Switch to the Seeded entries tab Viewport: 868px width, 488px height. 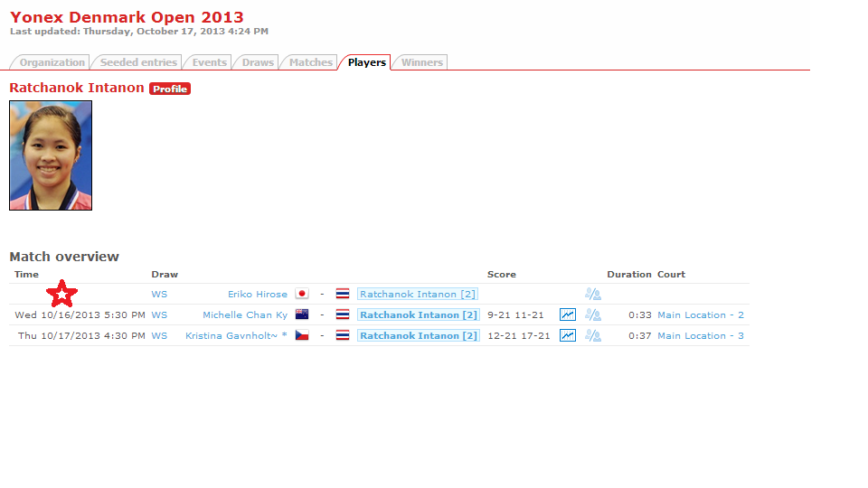[x=137, y=62]
